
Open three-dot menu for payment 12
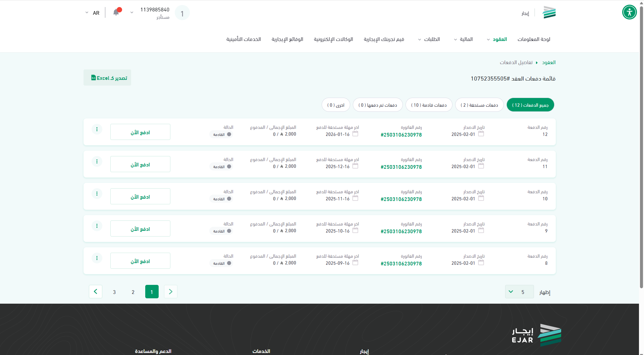coord(97,129)
